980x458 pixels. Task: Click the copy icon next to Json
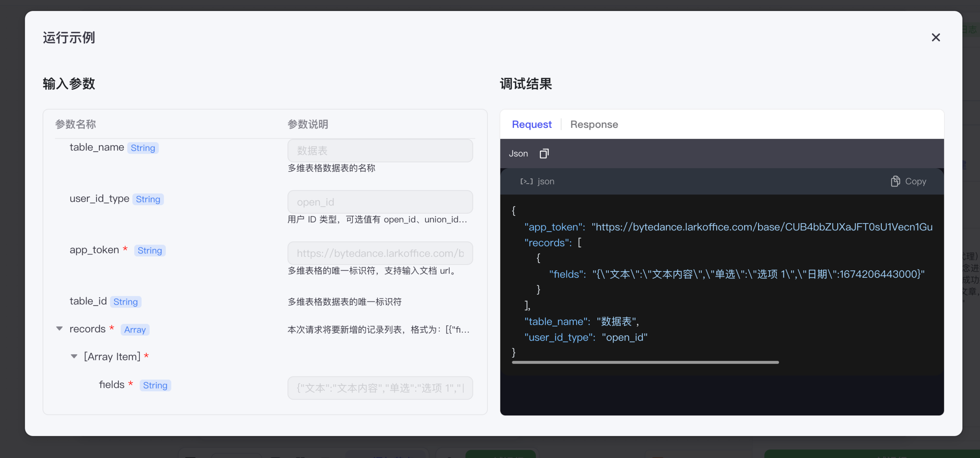(x=544, y=154)
